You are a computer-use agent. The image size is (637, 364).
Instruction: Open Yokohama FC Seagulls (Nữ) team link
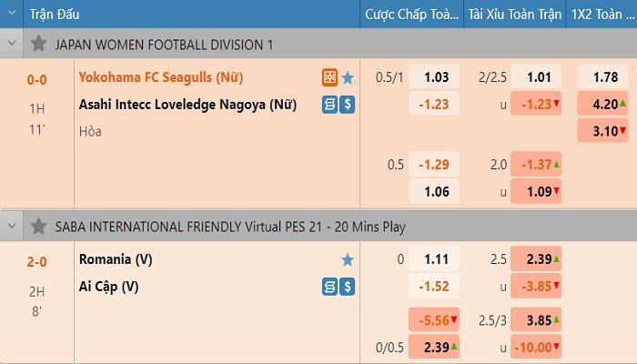click(161, 77)
